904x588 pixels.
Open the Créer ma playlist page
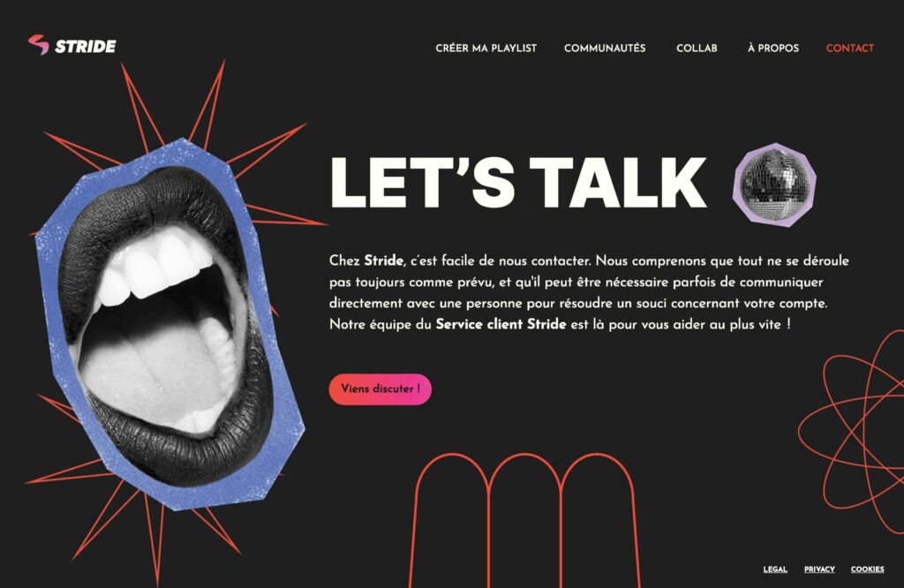[x=486, y=49]
